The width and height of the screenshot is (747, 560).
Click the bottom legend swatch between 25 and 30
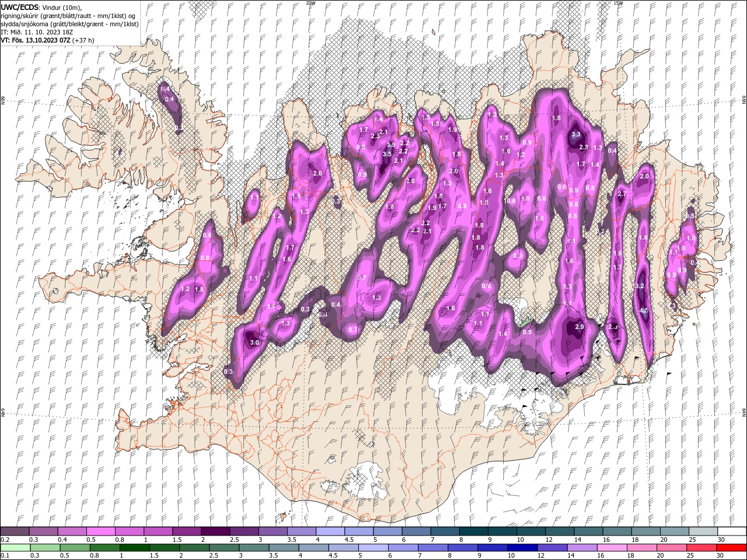pos(701,548)
